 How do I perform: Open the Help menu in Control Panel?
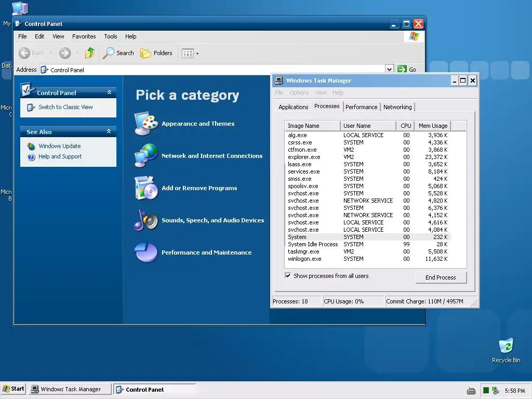point(130,36)
